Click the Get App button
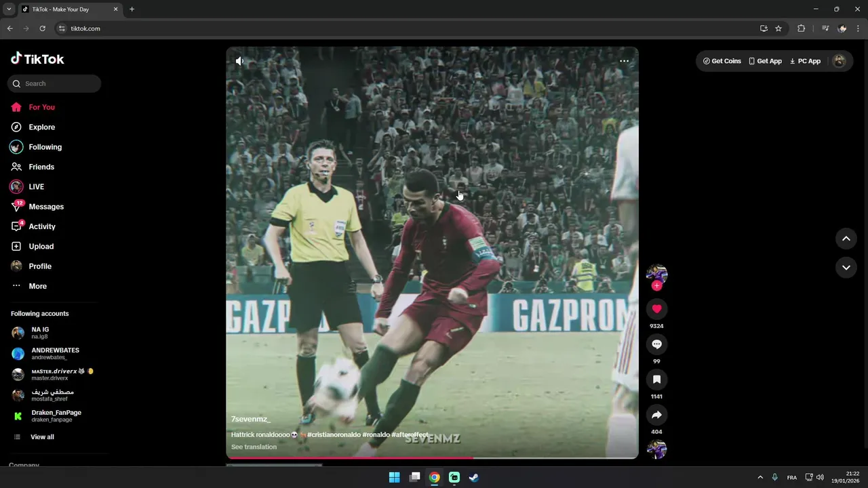 tap(765, 61)
